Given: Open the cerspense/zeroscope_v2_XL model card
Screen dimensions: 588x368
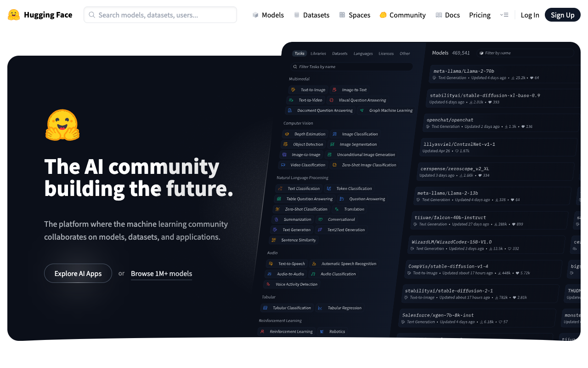Looking at the screenshot, I should [x=495, y=172].
